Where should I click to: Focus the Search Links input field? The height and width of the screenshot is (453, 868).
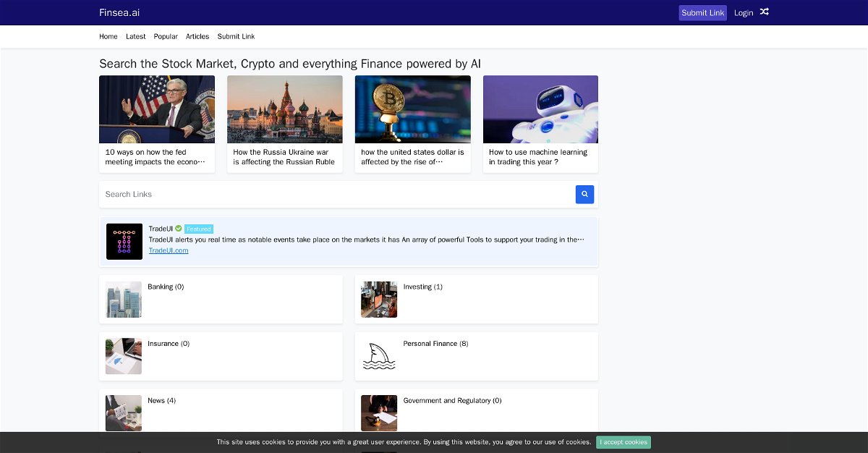[337, 194]
